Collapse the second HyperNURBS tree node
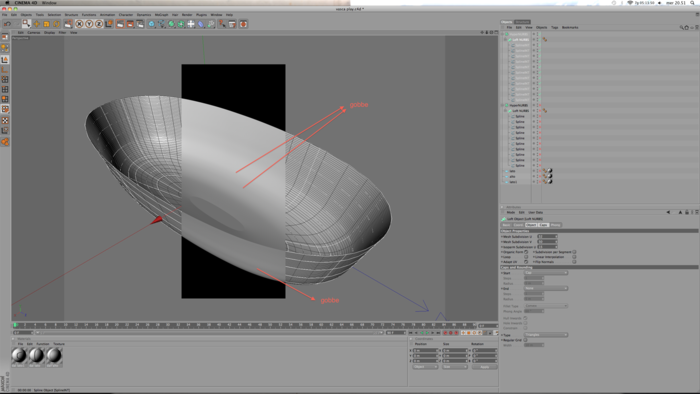700x394 pixels. click(503, 105)
